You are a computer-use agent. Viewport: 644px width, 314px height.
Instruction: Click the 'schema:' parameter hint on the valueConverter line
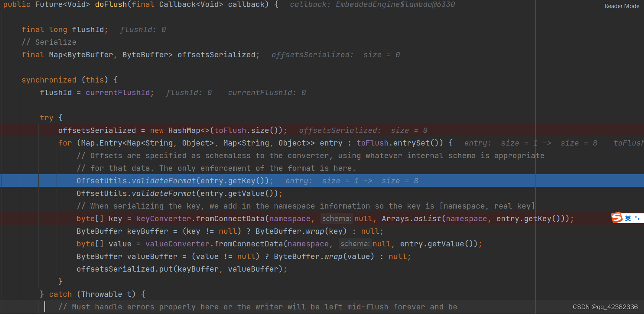(x=355, y=244)
